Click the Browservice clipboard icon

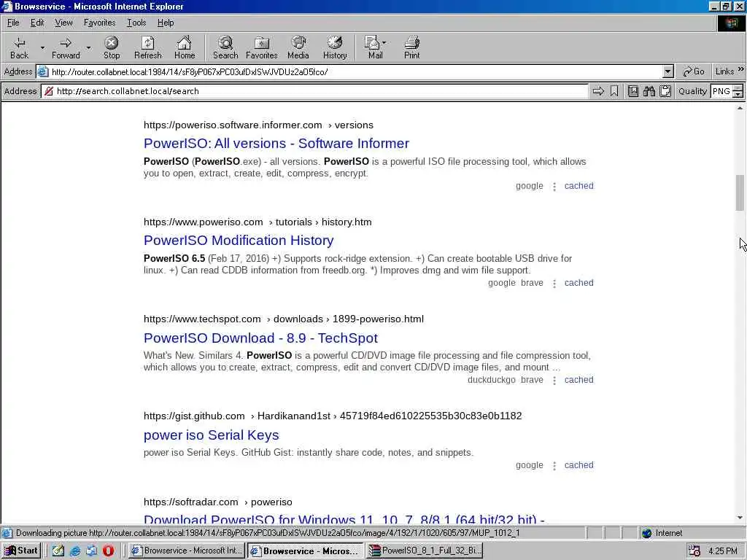[x=665, y=91]
